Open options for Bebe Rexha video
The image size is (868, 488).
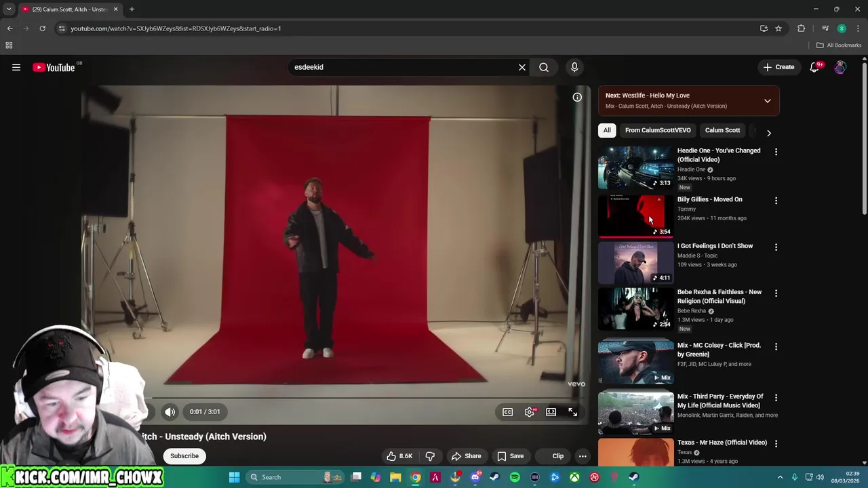coord(776,293)
